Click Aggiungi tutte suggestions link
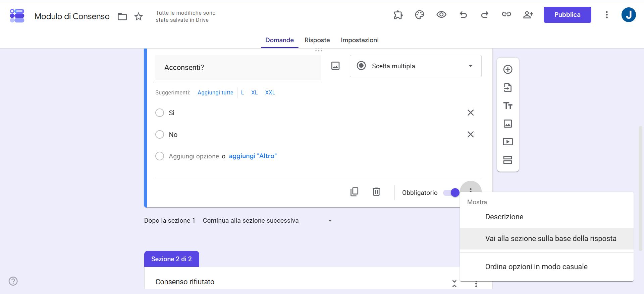This screenshot has height=294, width=644. pyautogui.click(x=215, y=92)
